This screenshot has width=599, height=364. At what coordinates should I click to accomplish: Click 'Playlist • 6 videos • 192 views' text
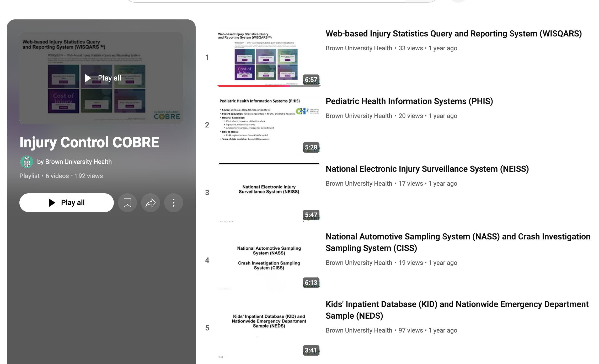(61, 176)
